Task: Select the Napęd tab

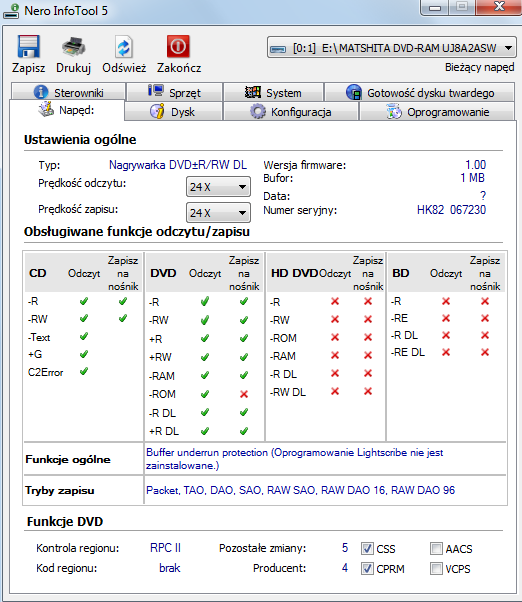Action: coord(67,110)
